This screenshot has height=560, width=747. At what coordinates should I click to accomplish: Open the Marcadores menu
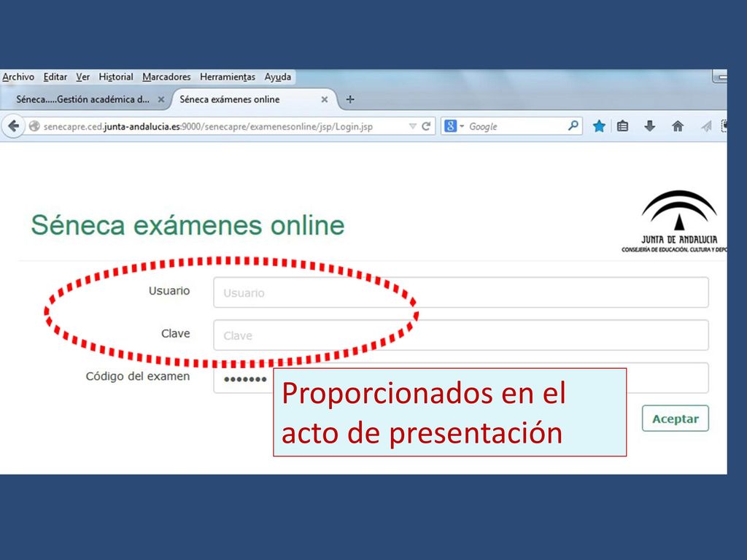166,77
